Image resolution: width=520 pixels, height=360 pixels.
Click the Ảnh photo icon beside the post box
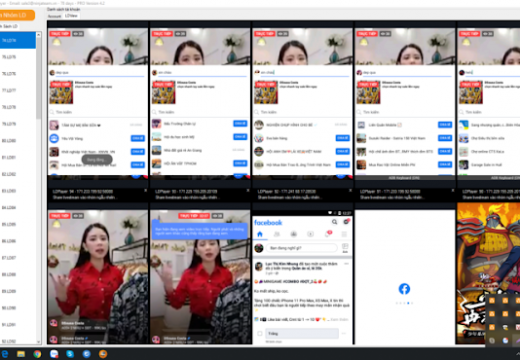tap(345, 248)
